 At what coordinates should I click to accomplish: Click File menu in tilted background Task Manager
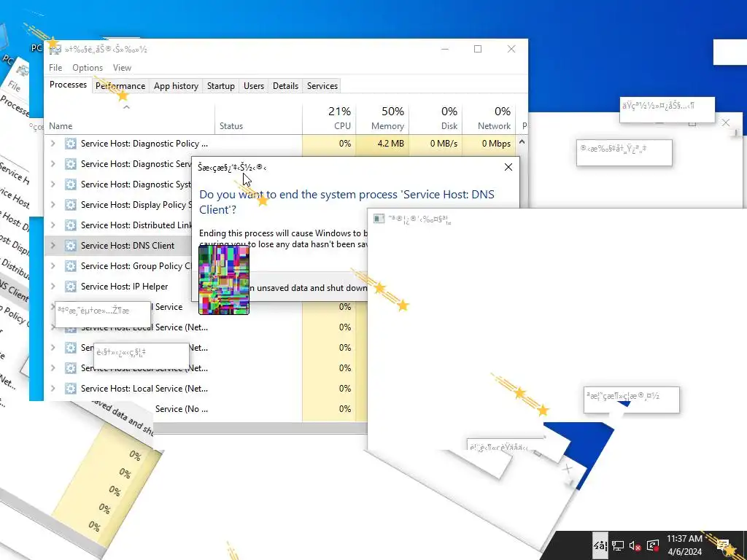pos(14,86)
